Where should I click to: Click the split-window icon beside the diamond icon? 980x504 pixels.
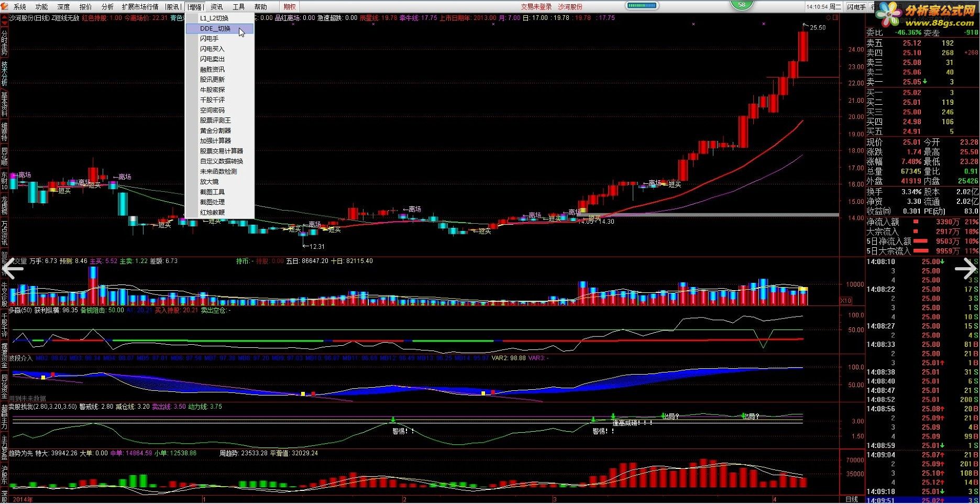836,18
